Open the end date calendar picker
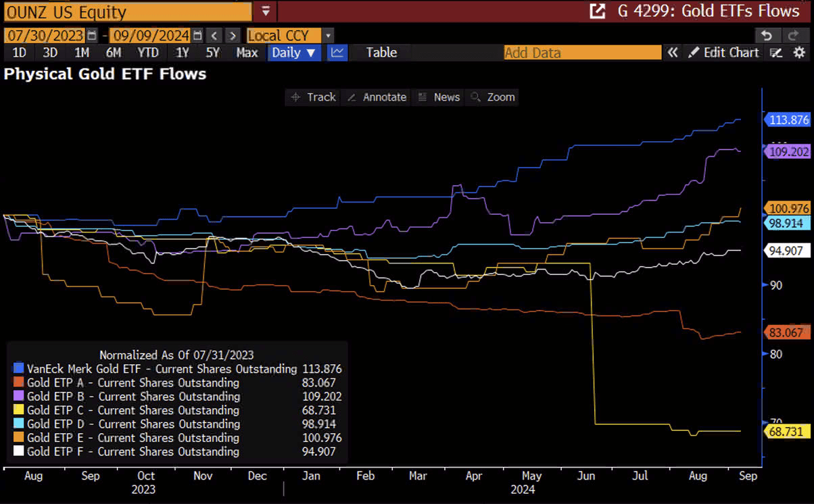This screenshot has width=814, height=504. click(197, 35)
